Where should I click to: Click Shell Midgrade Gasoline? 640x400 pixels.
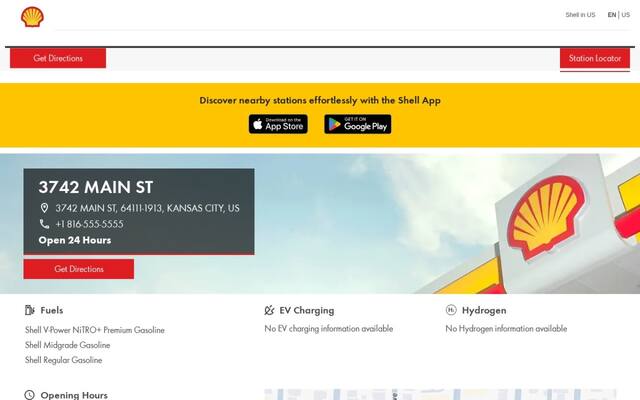[x=67, y=345]
